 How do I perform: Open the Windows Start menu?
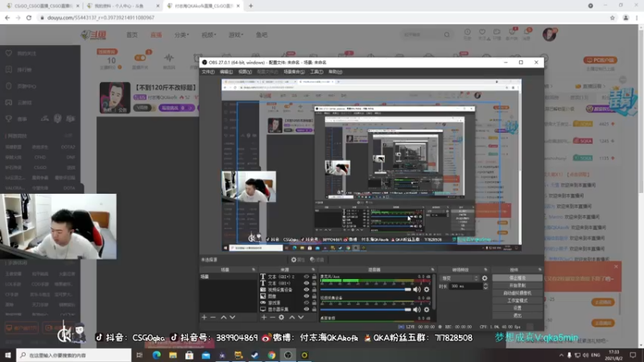8,355
